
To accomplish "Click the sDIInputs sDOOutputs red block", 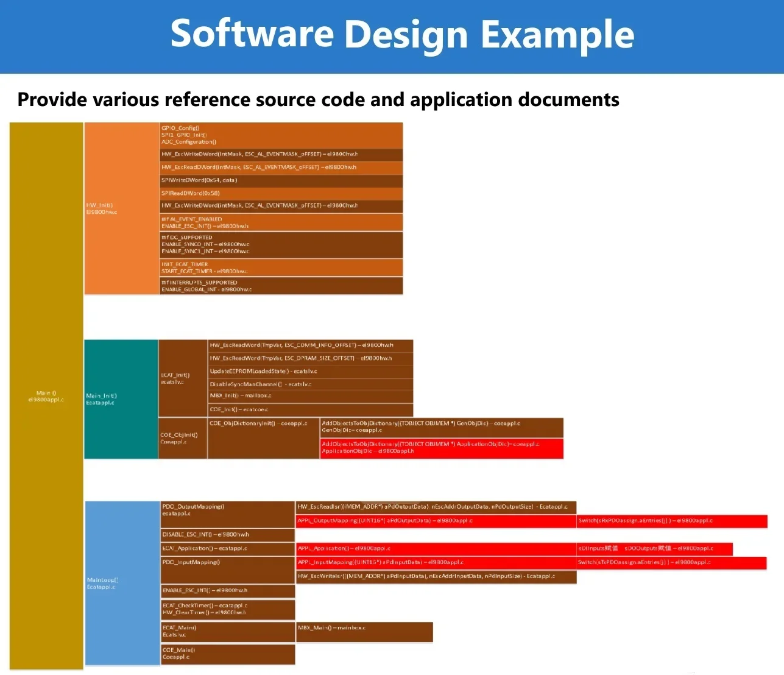I will [655, 549].
